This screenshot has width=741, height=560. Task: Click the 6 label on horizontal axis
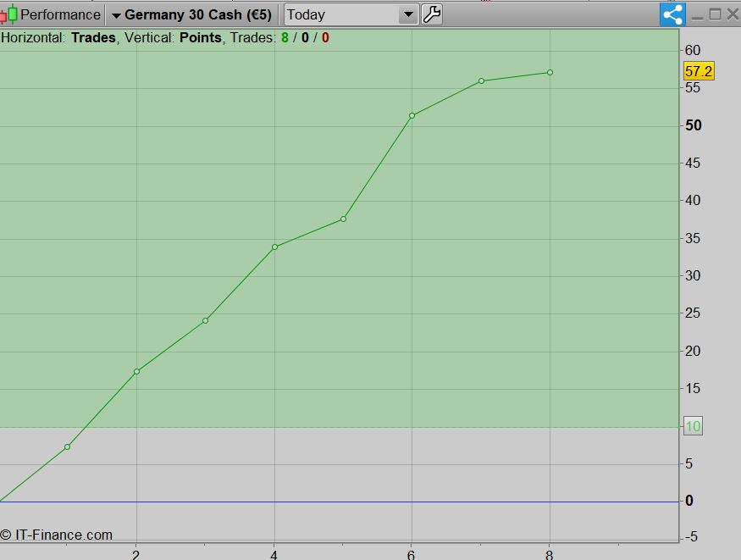click(x=411, y=555)
